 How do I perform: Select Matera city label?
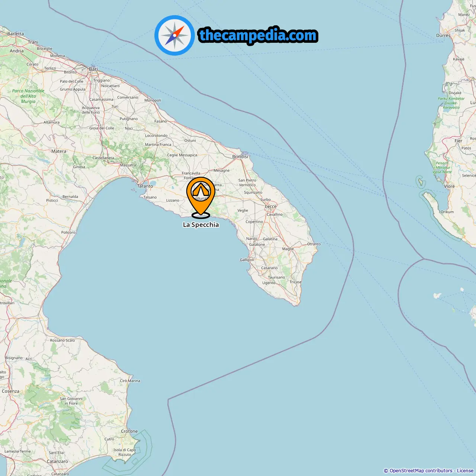pyautogui.click(x=59, y=151)
